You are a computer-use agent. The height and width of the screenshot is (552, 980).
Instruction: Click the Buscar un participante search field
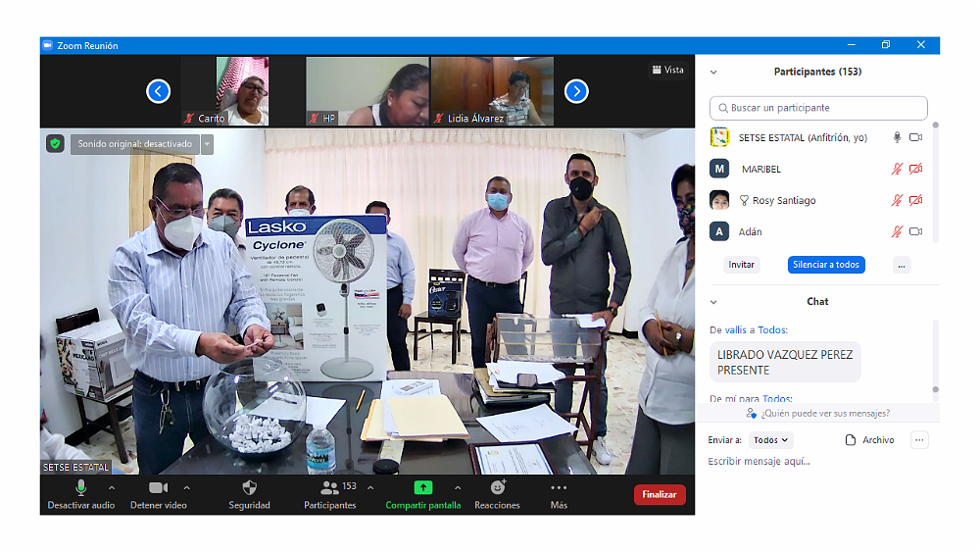pyautogui.click(x=818, y=108)
